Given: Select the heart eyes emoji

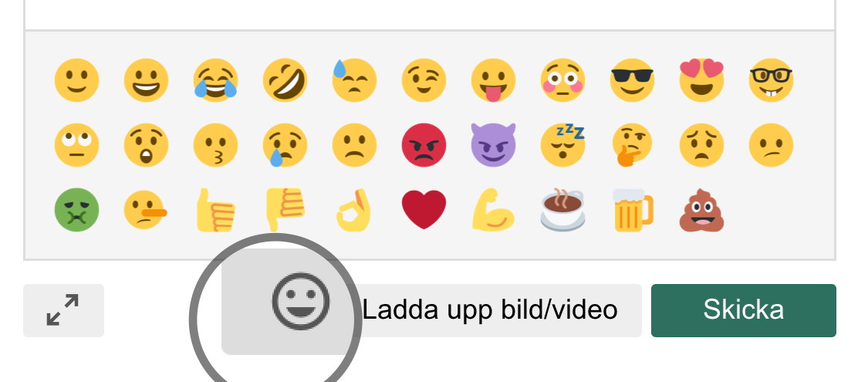Looking at the screenshot, I should point(701,80).
